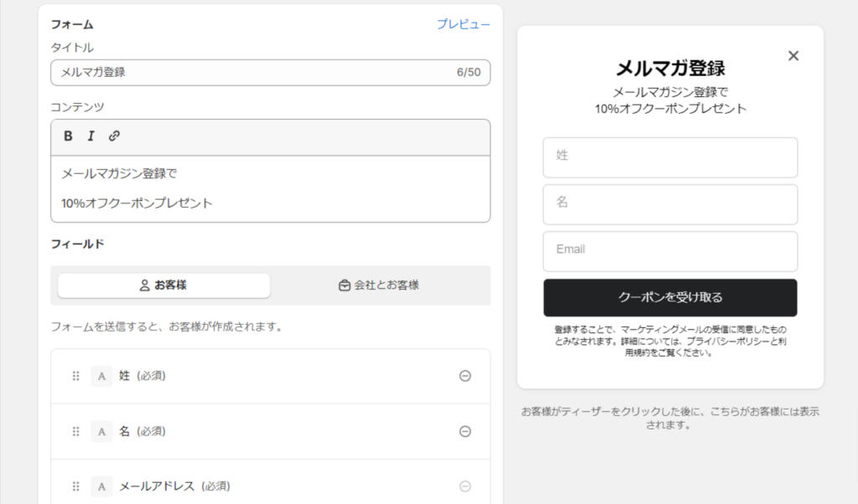This screenshot has height=504, width=858.
Task: Toggle italic formatting in content editor
Action: [x=90, y=136]
